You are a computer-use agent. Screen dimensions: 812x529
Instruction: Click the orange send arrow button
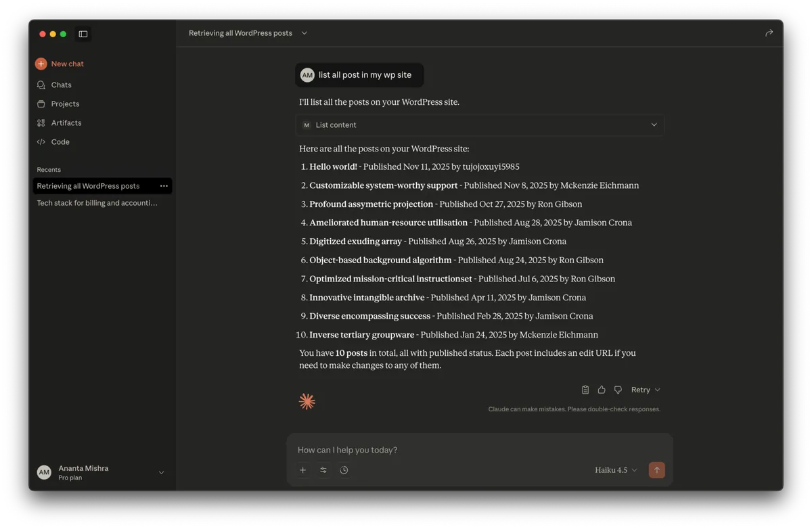[x=656, y=470]
